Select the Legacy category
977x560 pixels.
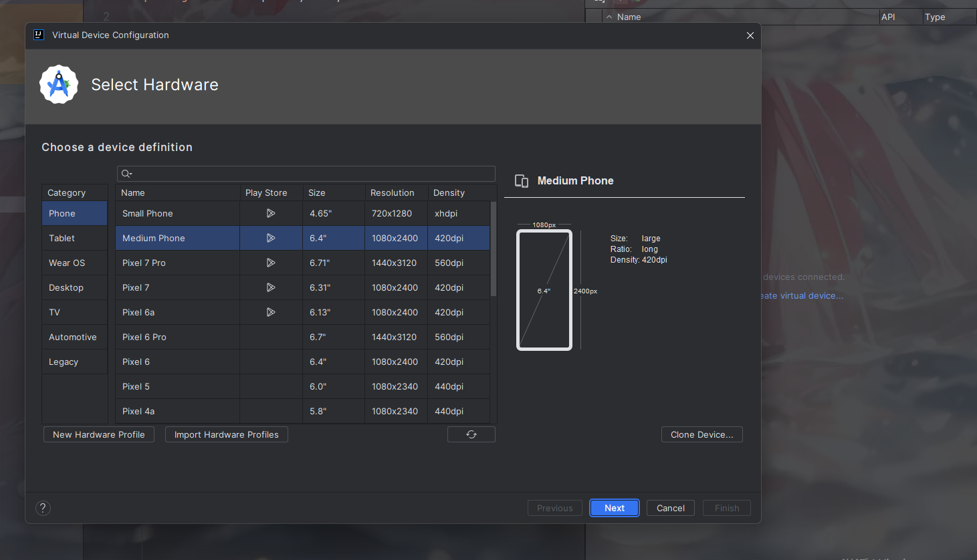click(74, 362)
